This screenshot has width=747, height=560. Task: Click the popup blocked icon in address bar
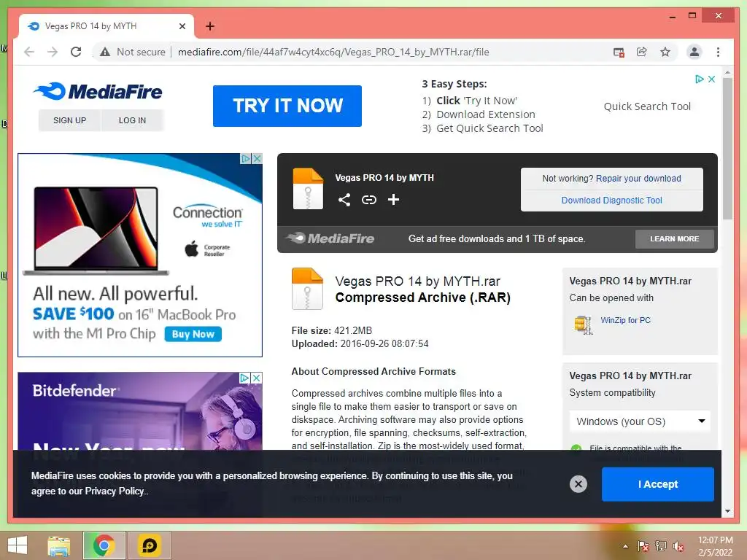(x=619, y=52)
